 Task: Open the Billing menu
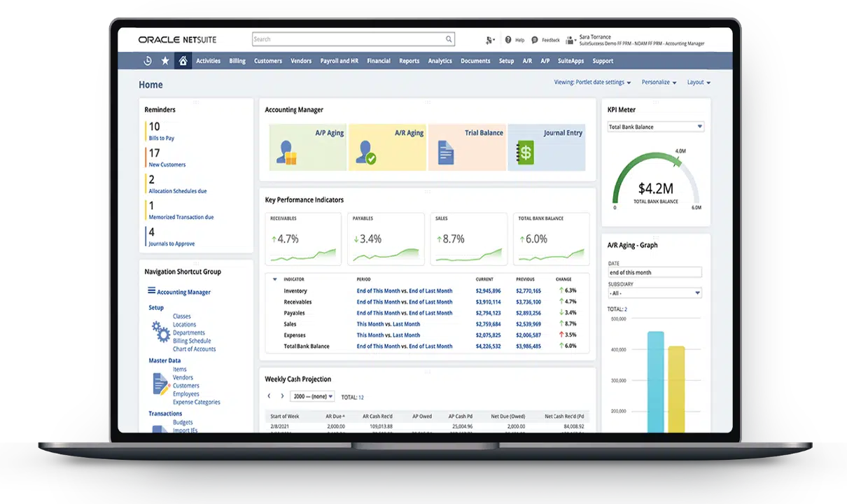pyautogui.click(x=237, y=61)
